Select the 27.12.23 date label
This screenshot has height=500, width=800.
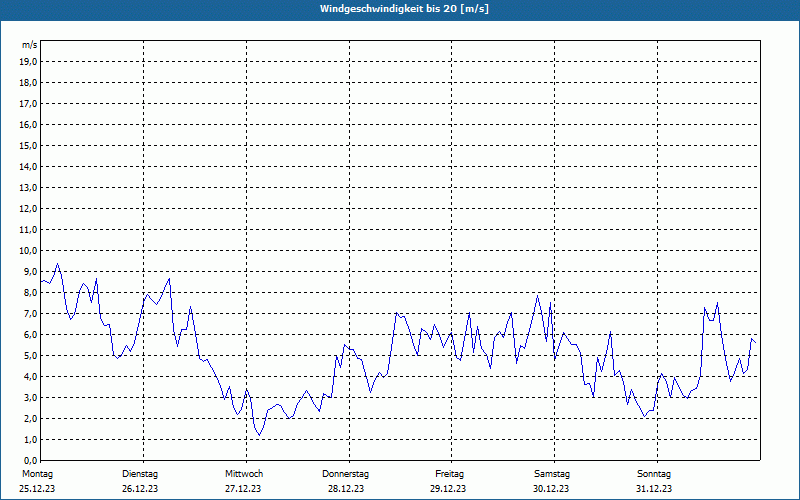pos(243,489)
